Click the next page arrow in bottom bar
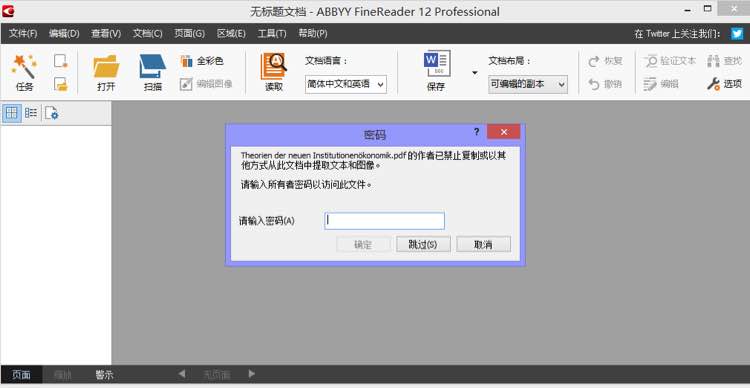The height and width of the screenshot is (388, 750). [x=252, y=374]
